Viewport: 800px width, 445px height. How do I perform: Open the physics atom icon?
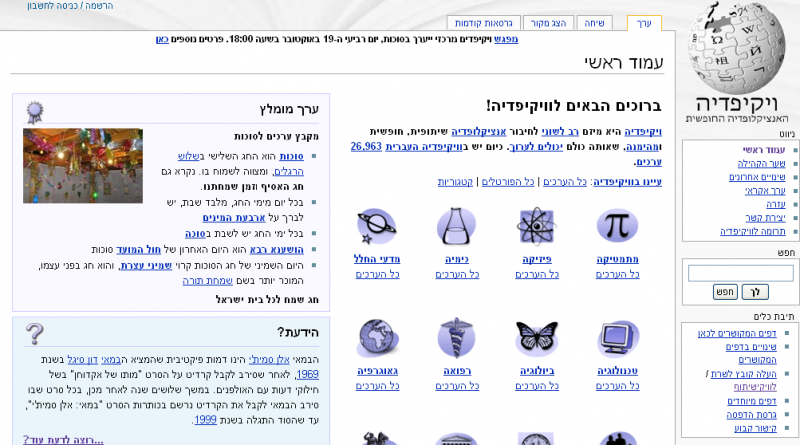[537, 226]
